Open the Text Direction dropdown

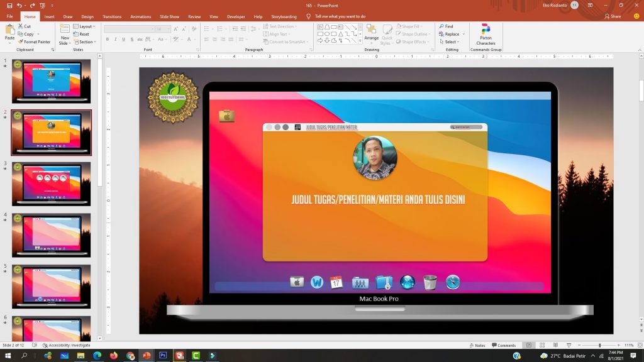(x=280, y=26)
